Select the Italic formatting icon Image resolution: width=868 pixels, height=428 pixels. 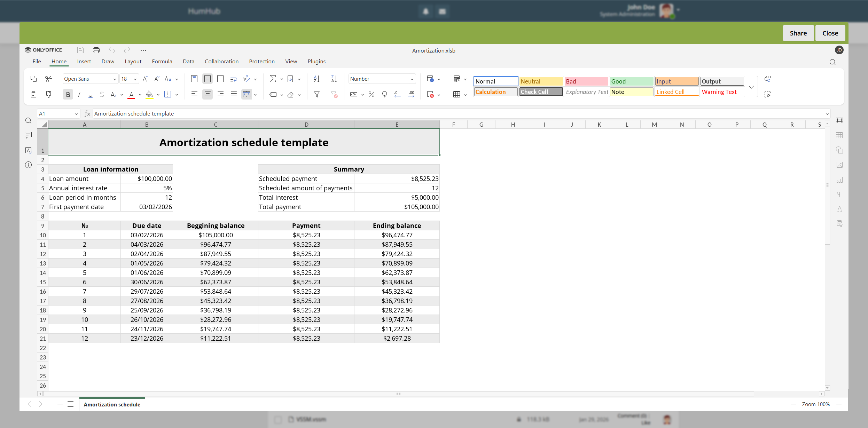pos(79,94)
